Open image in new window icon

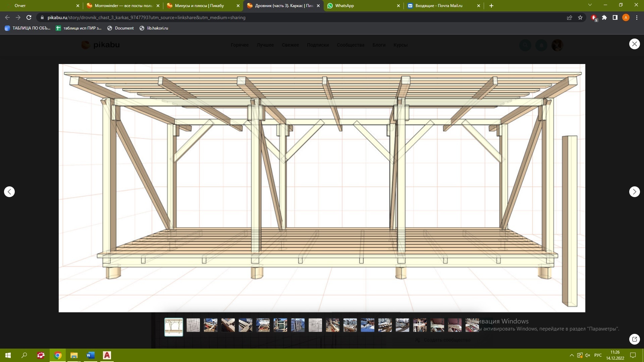[634, 339]
